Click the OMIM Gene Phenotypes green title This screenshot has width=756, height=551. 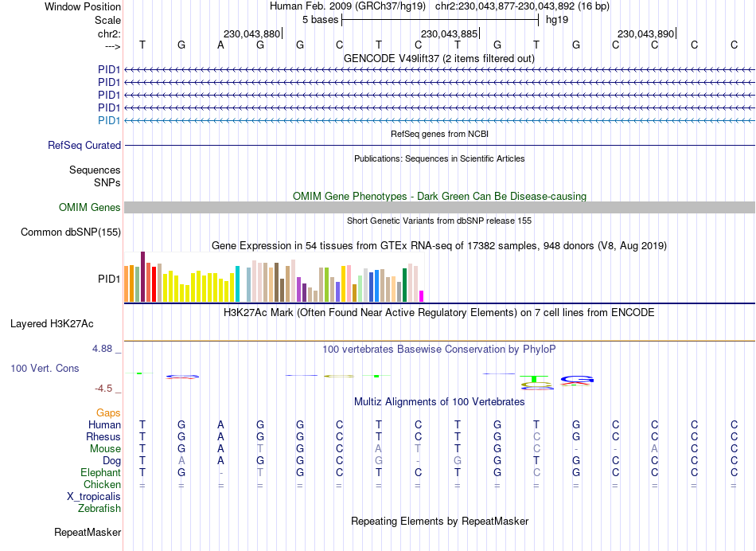coord(440,197)
